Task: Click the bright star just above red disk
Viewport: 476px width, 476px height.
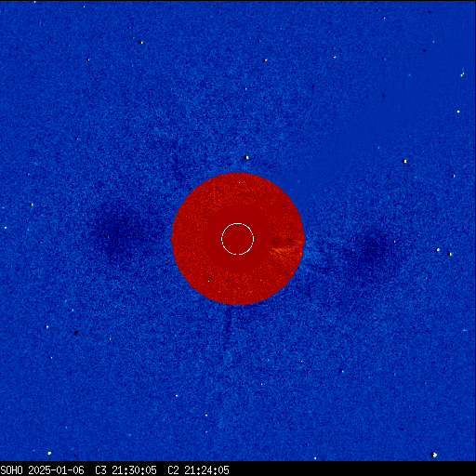Action: [247, 157]
